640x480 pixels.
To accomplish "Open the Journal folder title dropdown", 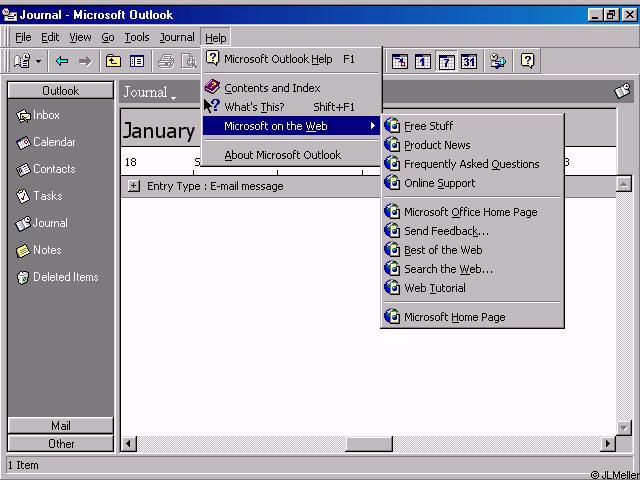I will click(x=150, y=92).
